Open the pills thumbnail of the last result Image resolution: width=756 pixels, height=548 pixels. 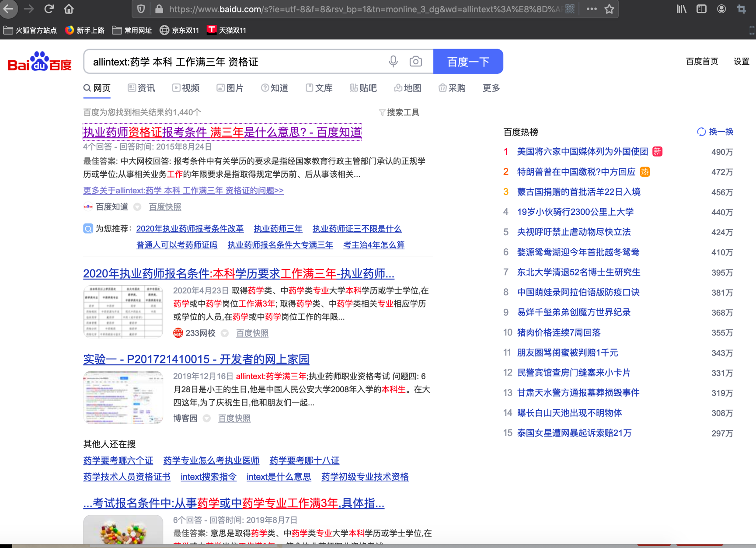[123, 530]
